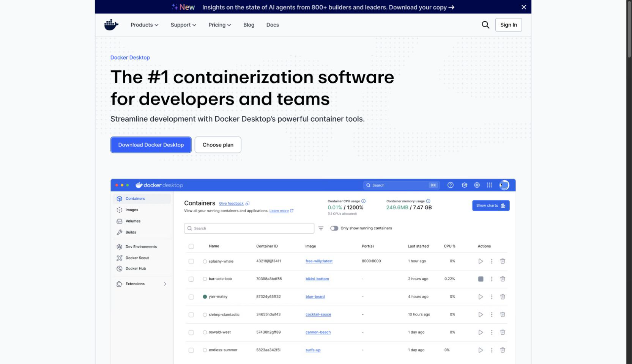Close the AI agents announcement banner
Screen dimensions: 632x364
(524, 7)
